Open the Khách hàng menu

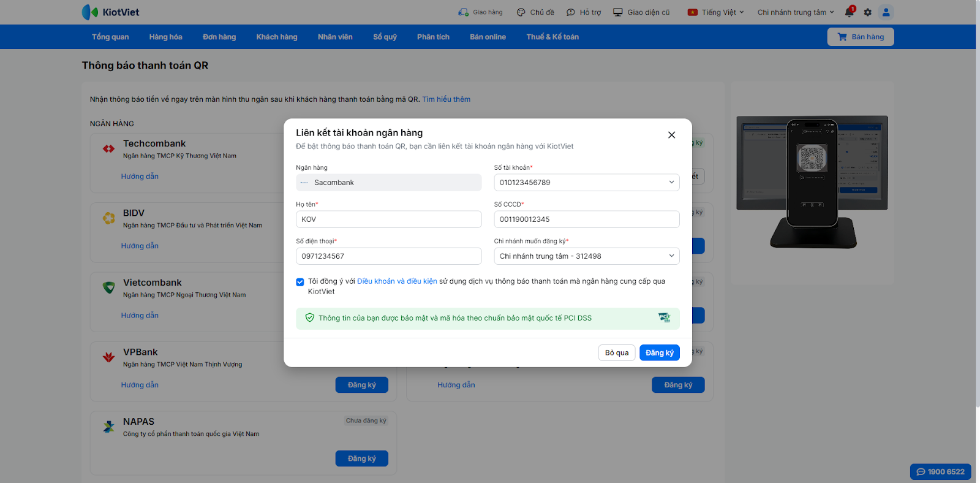tap(277, 37)
